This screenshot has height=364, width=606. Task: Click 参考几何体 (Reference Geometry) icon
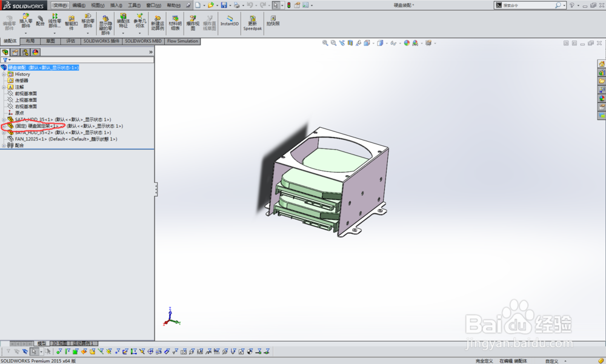[x=140, y=21]
